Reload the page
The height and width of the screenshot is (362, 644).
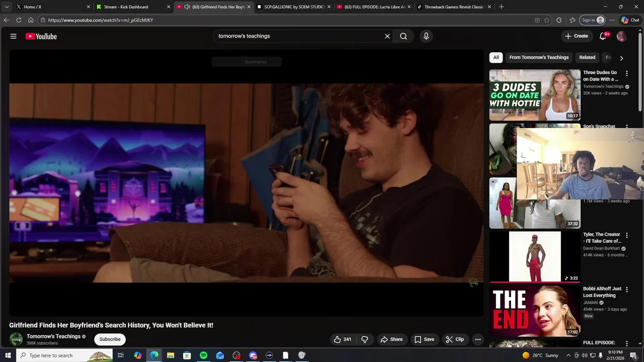[19, 20]
